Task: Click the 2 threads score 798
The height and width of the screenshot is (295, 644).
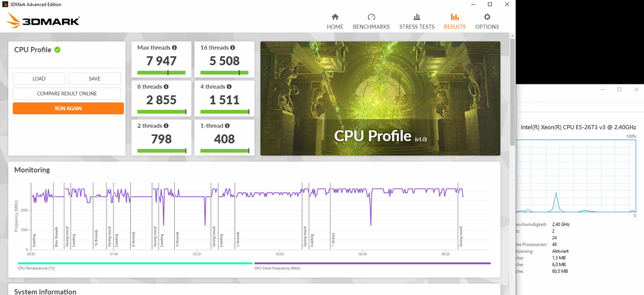Action: tap(161, 139)
